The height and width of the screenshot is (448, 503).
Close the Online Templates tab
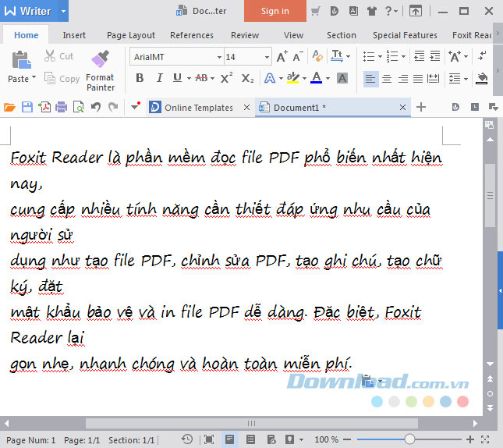(x=247, y=108)
